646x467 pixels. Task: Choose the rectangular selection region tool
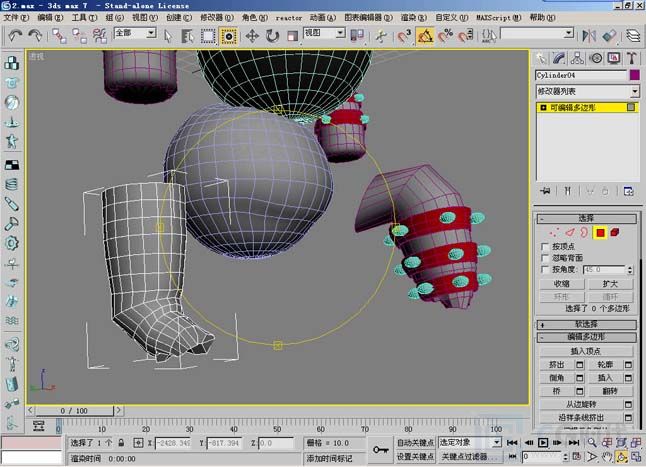click(208, 36)
